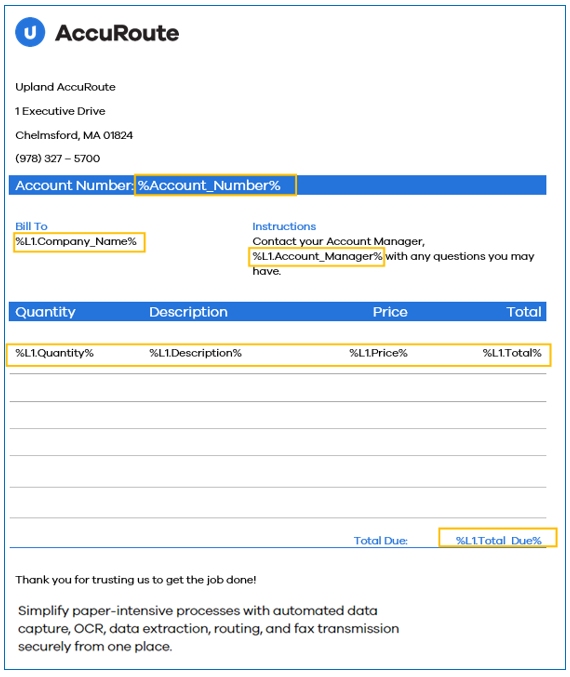Click 'with any questions you may' text
Viewport: 570px width, 677px height.
tap(460, 256)
